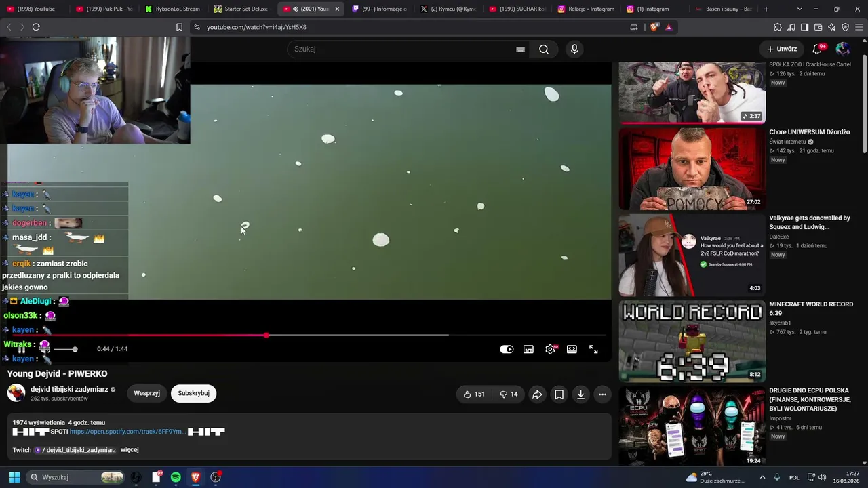Click the YouTube search magnifier button
868x488 pixels.
click(x=544, y=49)
